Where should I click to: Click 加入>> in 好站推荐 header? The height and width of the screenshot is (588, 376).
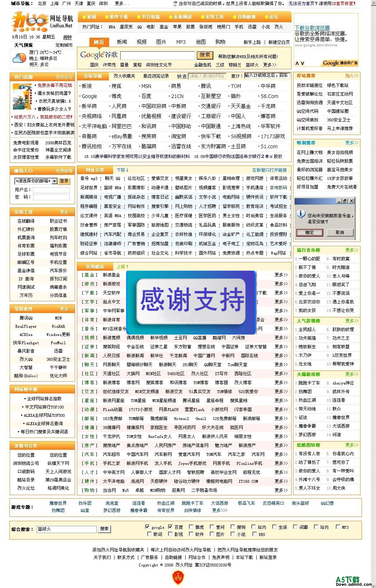pos(352,75)
